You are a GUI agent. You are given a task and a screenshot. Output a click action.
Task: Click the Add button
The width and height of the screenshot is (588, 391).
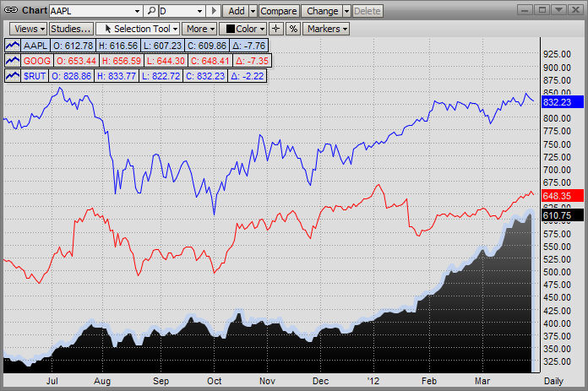coord(237,11)
